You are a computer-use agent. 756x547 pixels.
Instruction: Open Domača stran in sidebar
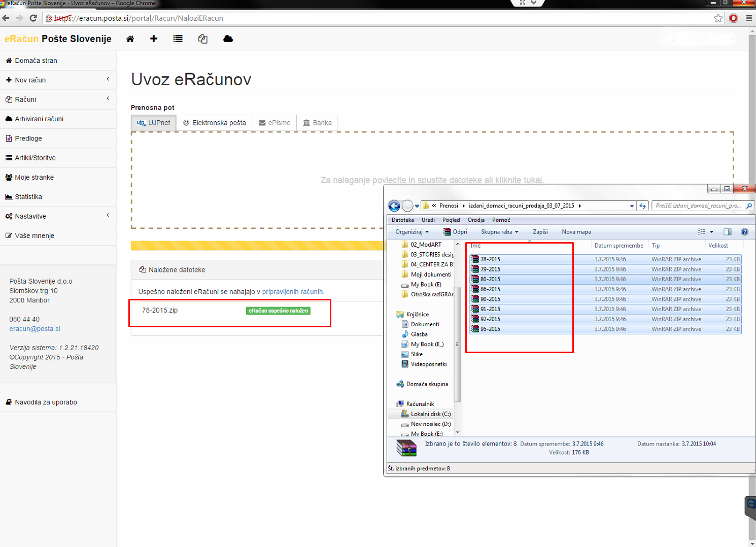point(58,60)
